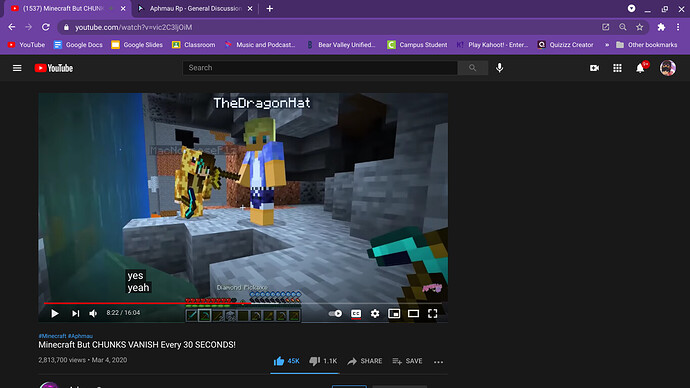Open Play Kahoot bookmark

492,45
